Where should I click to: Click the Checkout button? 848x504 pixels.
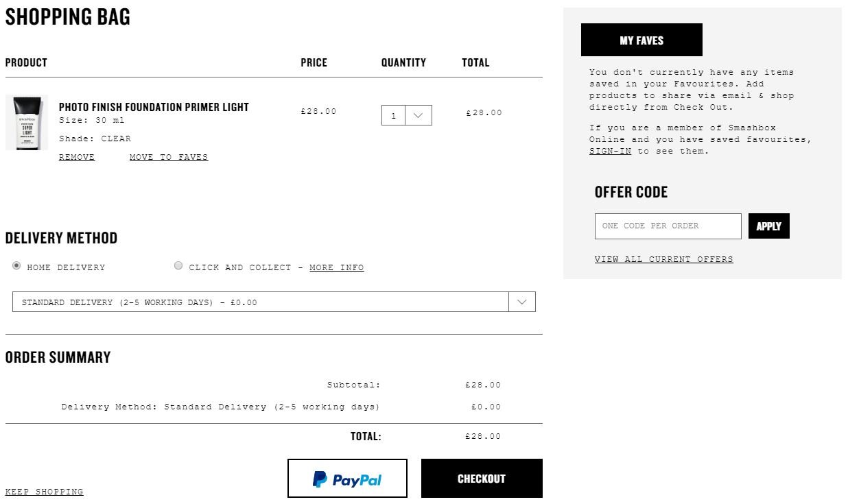tap(482, 479)
